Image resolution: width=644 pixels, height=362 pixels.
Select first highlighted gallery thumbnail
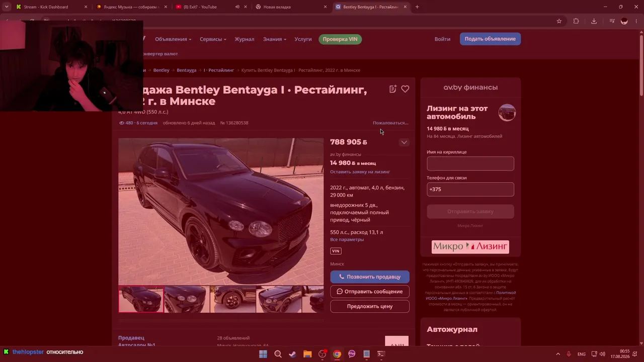(141, 299)
